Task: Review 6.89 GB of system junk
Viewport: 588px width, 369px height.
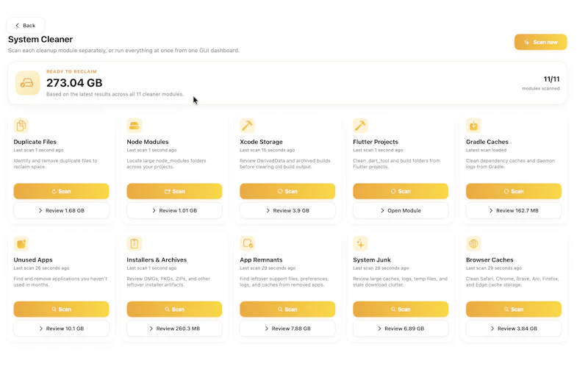Action: pyautogui.click(x=401, y=329)
